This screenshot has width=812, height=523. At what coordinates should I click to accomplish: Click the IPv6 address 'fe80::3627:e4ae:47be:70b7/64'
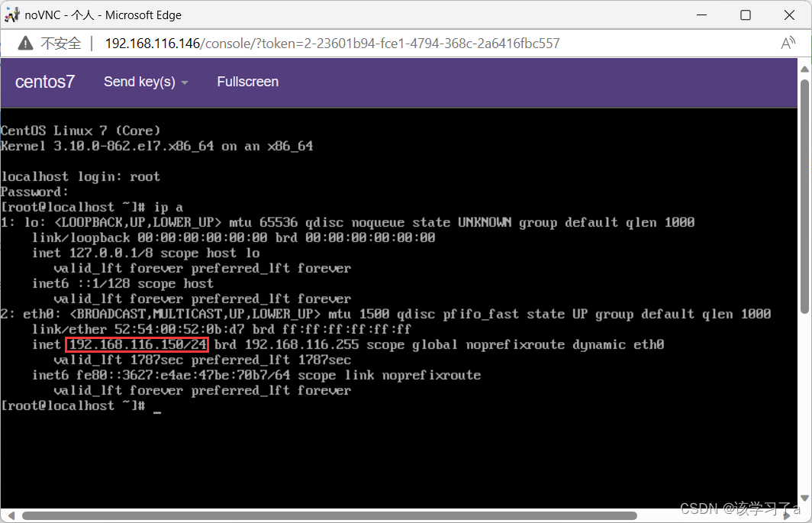[x=183, y=376]
